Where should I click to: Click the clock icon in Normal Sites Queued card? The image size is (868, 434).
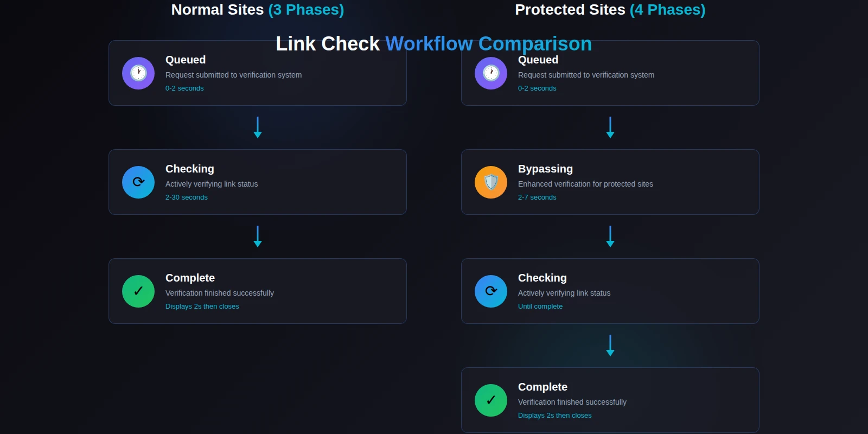(138, 73)
